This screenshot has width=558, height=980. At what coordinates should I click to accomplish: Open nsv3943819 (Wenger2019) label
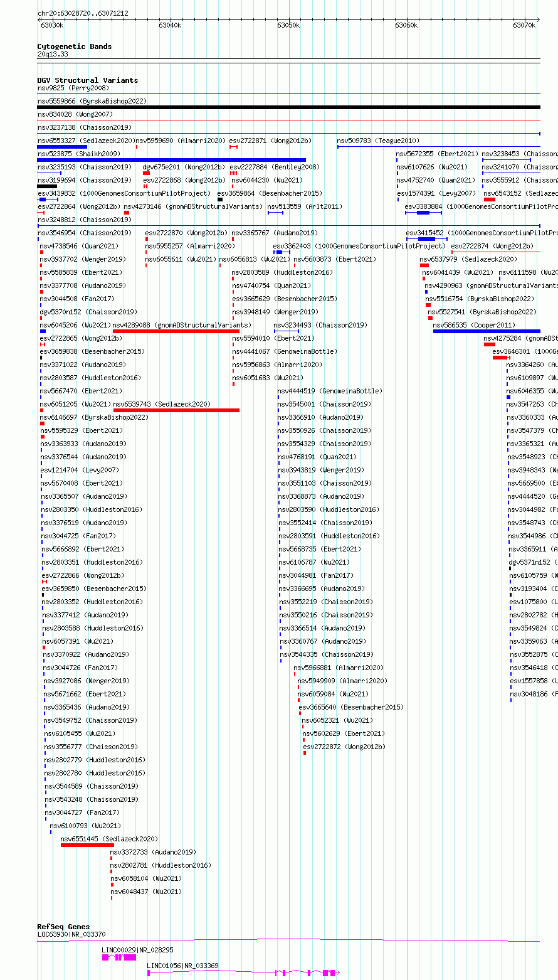tap(320, 470)
